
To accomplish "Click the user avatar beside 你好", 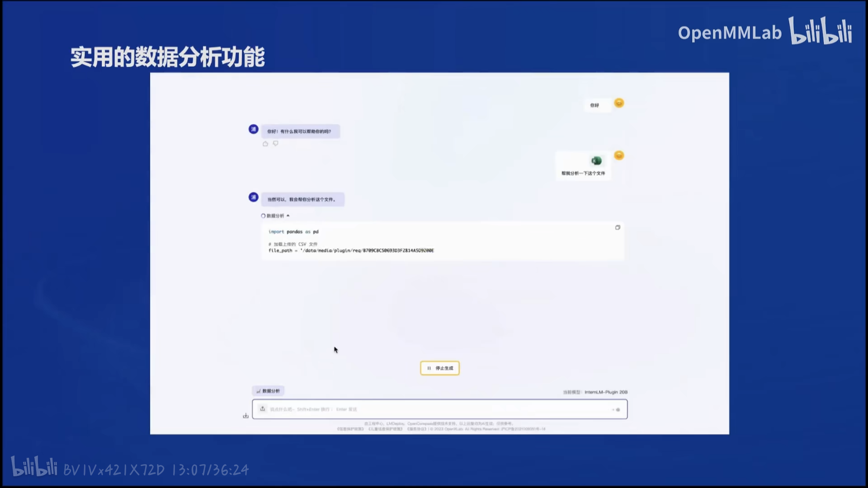I will 619,103.
